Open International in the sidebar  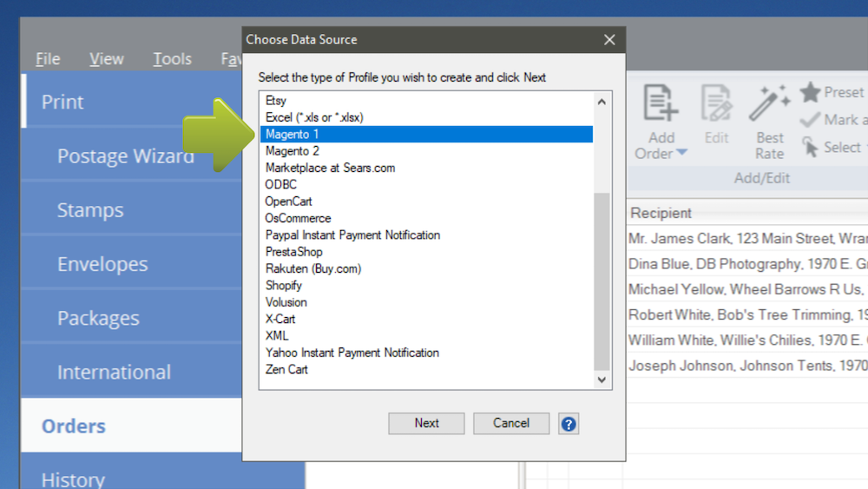point(132,372)
